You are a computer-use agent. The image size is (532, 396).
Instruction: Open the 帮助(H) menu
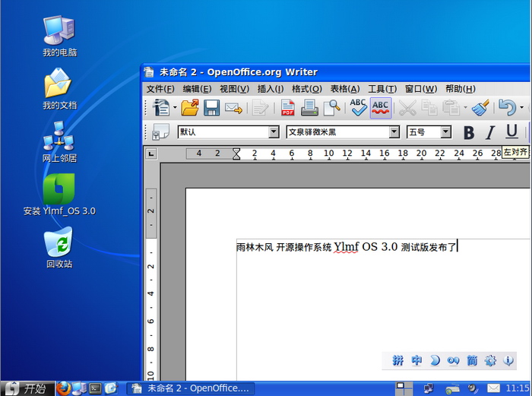tap(461, 89)
